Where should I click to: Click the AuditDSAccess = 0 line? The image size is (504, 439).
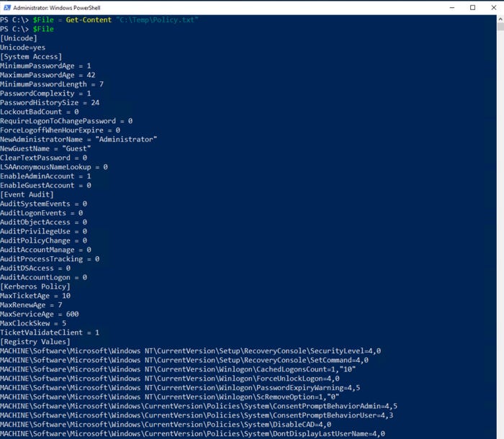point(35,268)
